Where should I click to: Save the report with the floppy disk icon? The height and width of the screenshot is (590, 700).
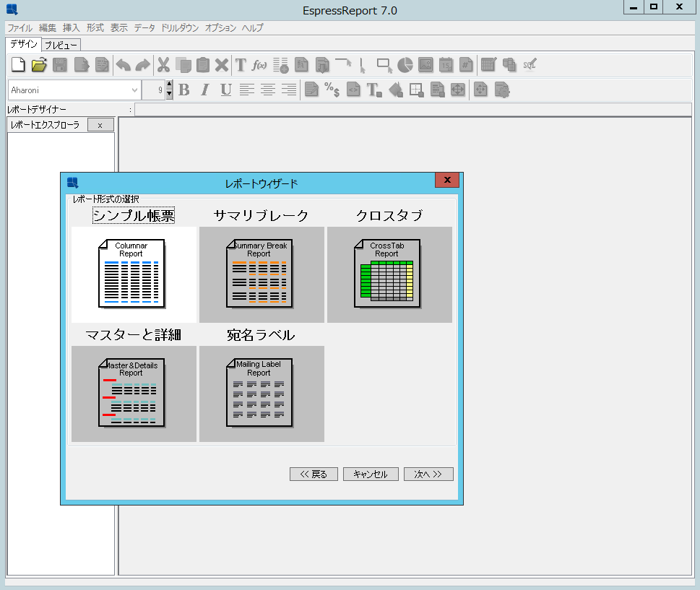(x=60, y=65)
